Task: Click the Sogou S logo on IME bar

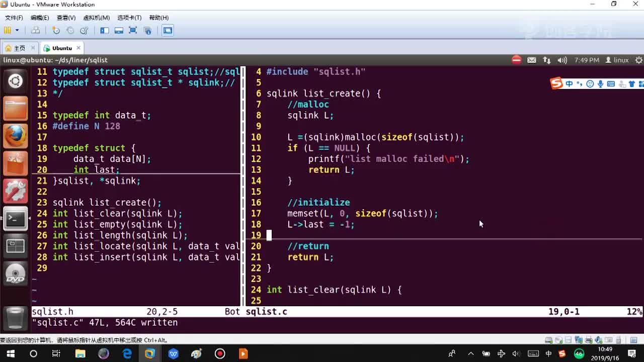Action: click(x=556, y=83)
